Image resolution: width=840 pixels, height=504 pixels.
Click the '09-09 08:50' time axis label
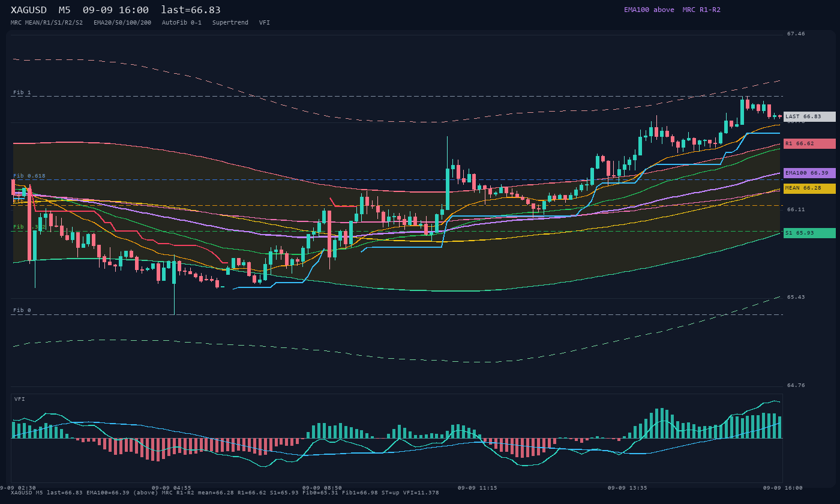point(322,488)
